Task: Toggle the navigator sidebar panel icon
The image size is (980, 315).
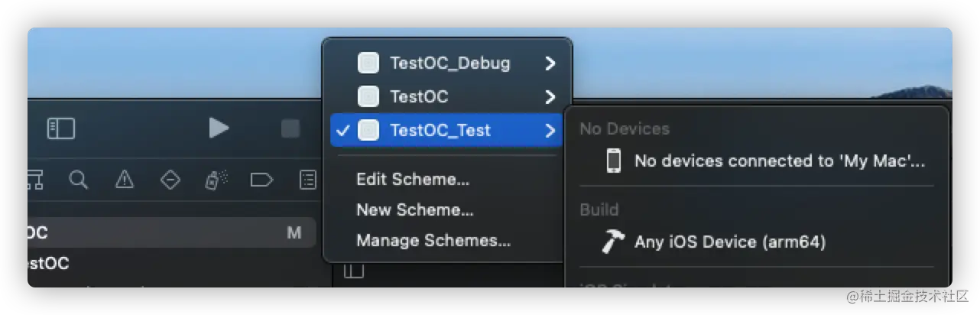Action: (x=61, y=128)
